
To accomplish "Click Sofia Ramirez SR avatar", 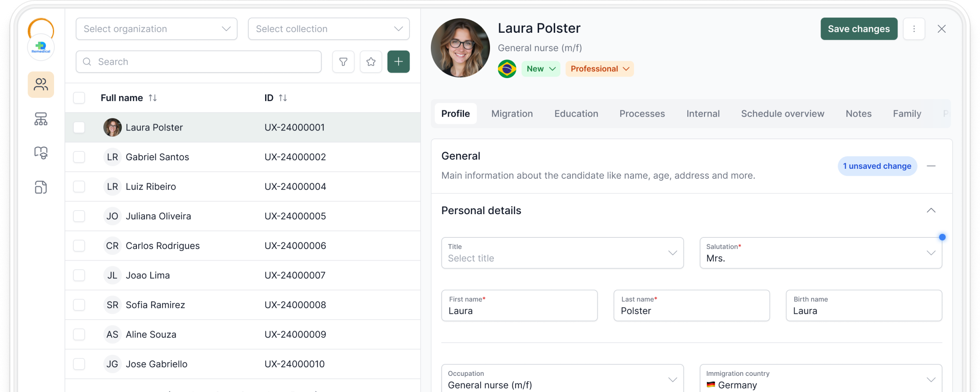I will tap(112, 305).
